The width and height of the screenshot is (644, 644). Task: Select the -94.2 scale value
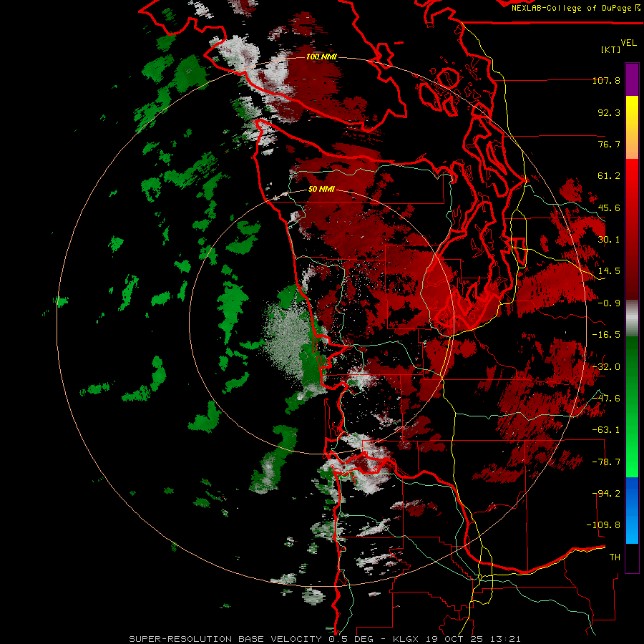(x=606, y=494)
